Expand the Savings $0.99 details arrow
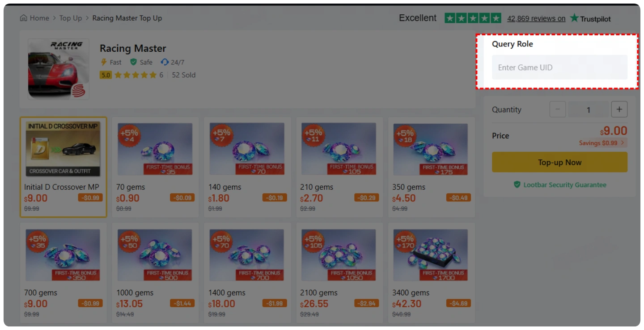 click(x=623, y=143)
